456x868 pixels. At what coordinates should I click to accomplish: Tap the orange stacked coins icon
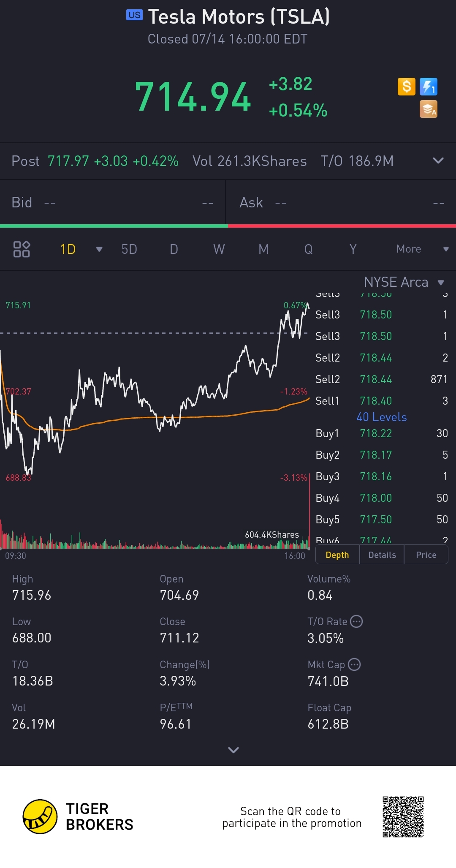pos(429,109)
